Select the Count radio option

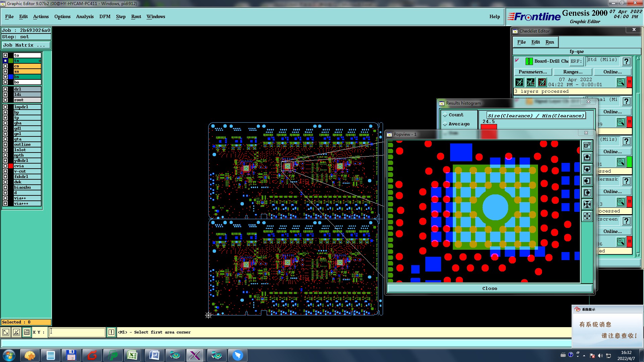pyautogui.click(x=445, y=115)
